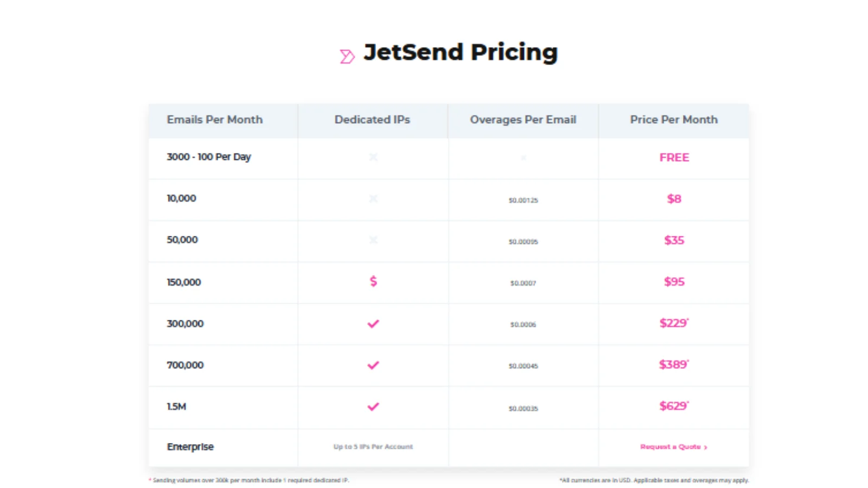
Task: Click the X icon in free plan overages cell
Action: (523, 158)
